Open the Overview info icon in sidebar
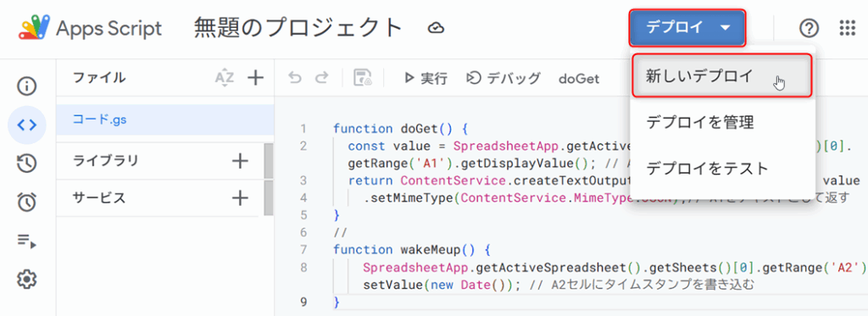This screenshot has height=316, width=868. tap(26, 86)
